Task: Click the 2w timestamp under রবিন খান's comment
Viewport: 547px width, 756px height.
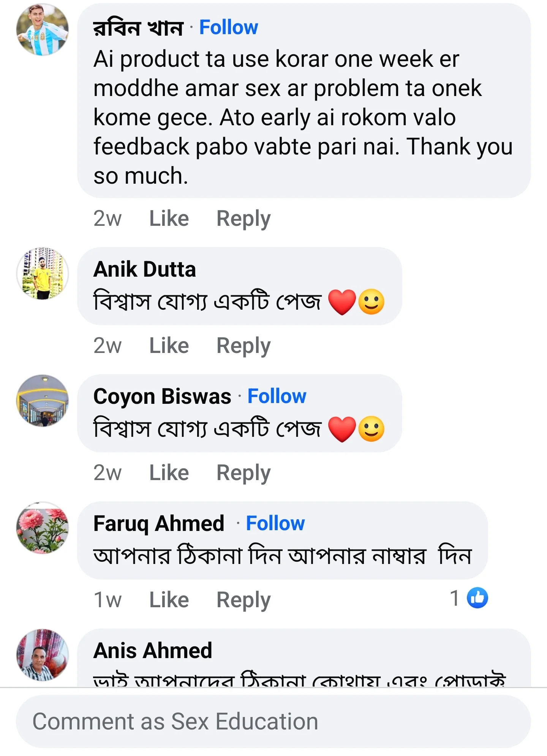Action: point(108,218)
